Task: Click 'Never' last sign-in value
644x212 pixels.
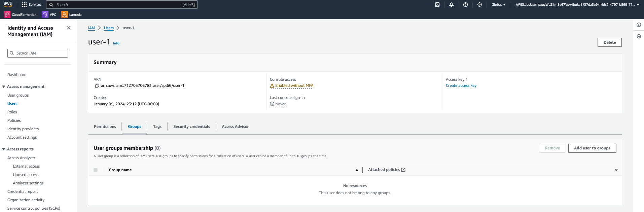Action: tap(280, 104)
